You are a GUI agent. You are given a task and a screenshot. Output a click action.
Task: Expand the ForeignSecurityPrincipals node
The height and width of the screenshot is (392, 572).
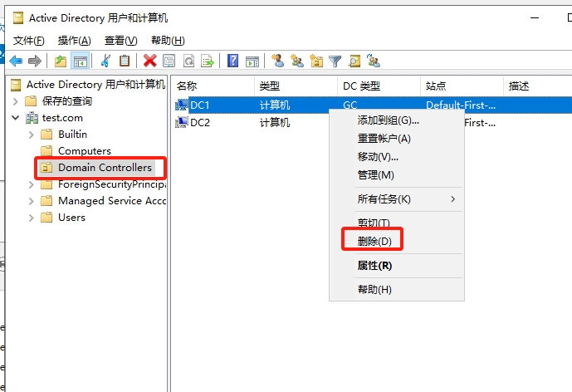tap(32, 184)
